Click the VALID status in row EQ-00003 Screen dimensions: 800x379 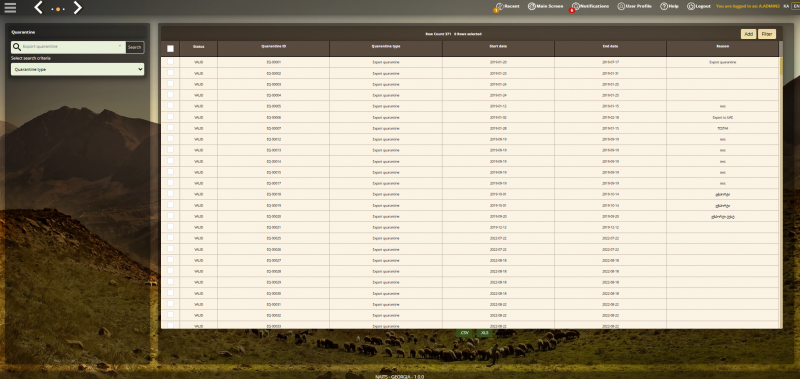tap(198, 84)
